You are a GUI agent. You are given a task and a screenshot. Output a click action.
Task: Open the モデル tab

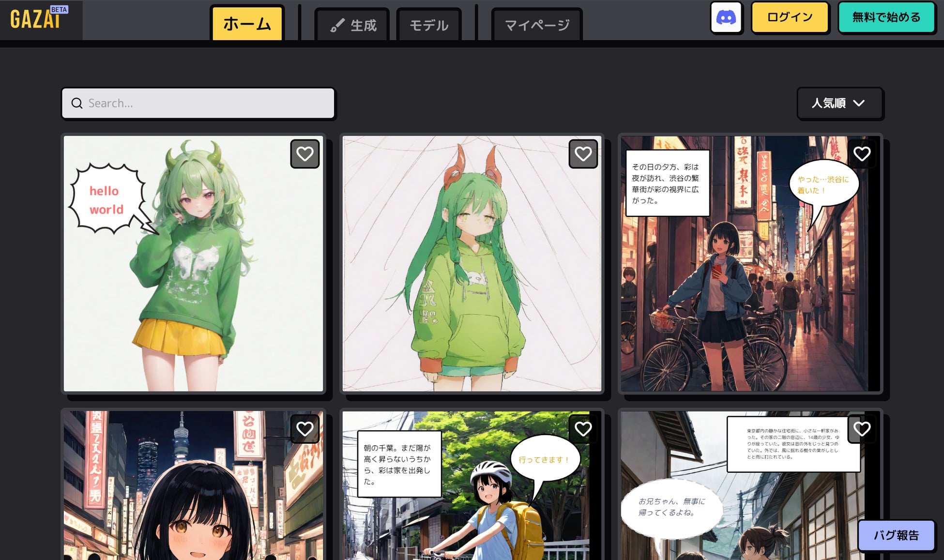point(429,25)
